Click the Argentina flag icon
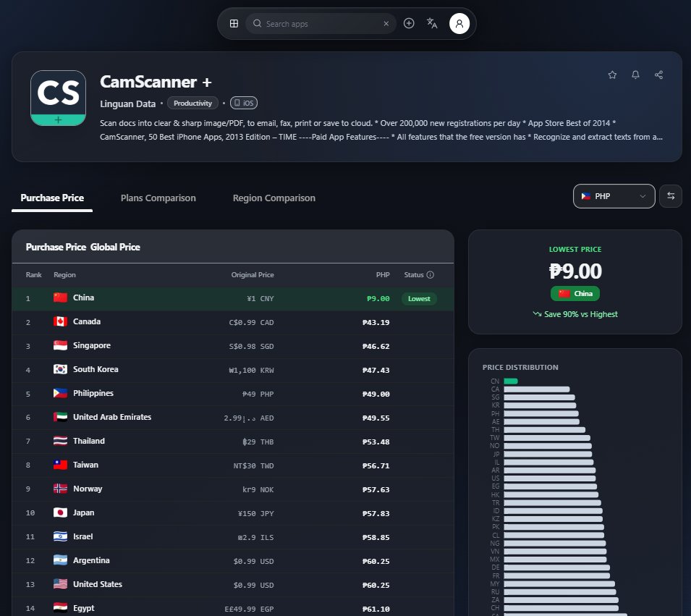This screenshot has height=616, width=691. point(60,560)
